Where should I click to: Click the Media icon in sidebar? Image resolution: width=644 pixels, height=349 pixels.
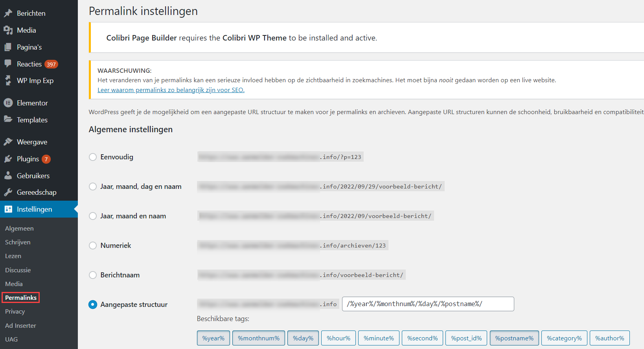[x=8, y=30]
